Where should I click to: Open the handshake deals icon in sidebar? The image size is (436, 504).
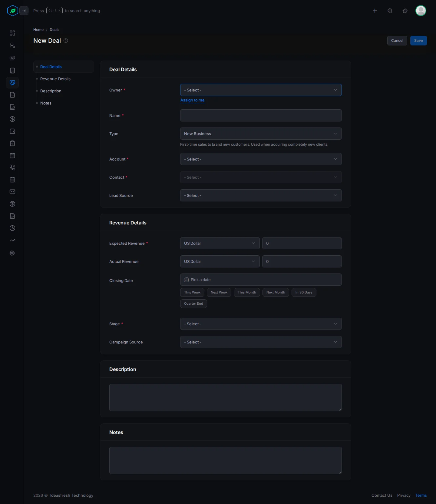(x=12, y=83)
